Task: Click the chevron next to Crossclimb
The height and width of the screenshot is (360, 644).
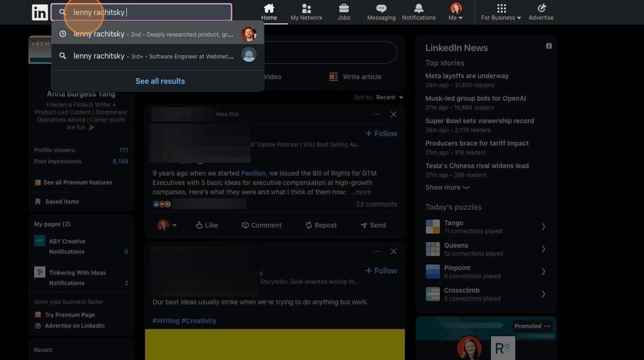Action: coord(543,294)
